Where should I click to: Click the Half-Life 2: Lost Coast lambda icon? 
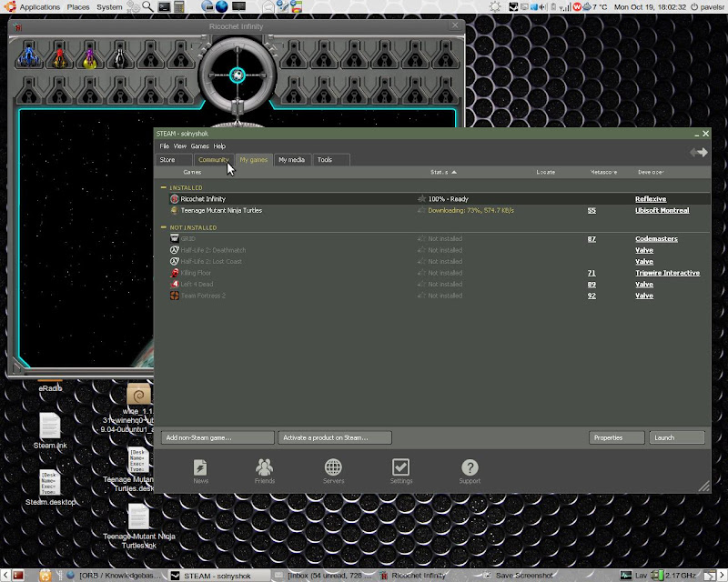point(175,261)
